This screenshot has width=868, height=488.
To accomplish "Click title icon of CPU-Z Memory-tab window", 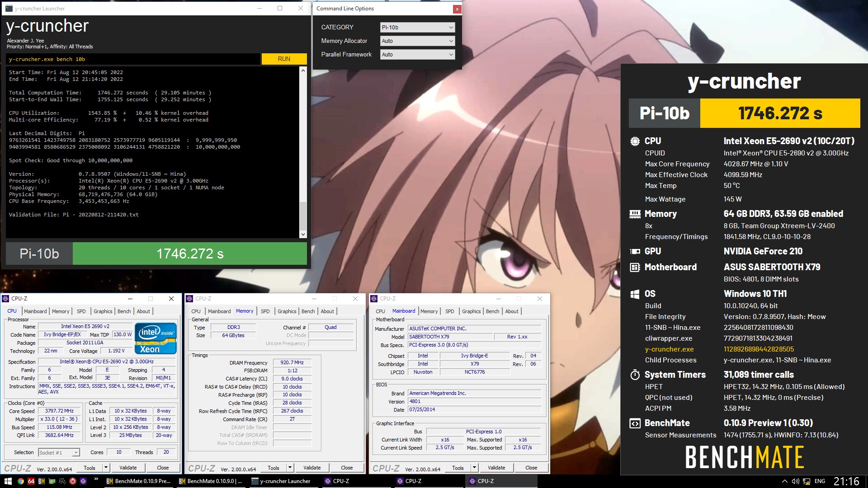I will (190, 299).
